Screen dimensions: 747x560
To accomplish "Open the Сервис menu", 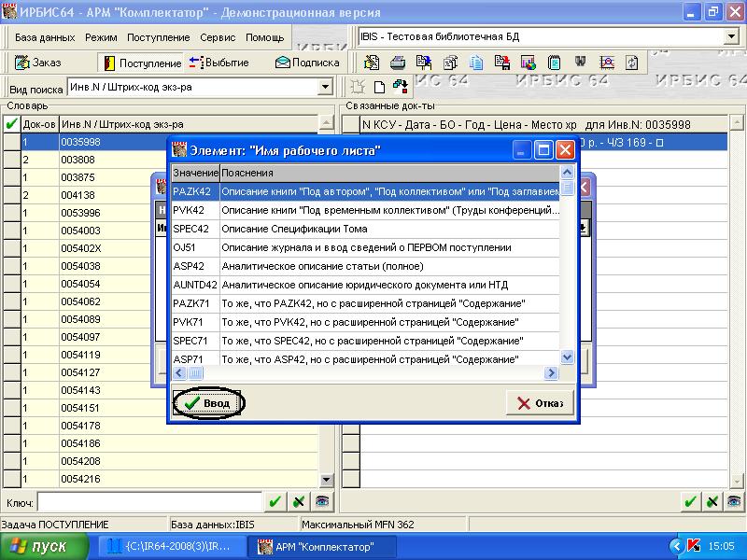I will [218, 37].
